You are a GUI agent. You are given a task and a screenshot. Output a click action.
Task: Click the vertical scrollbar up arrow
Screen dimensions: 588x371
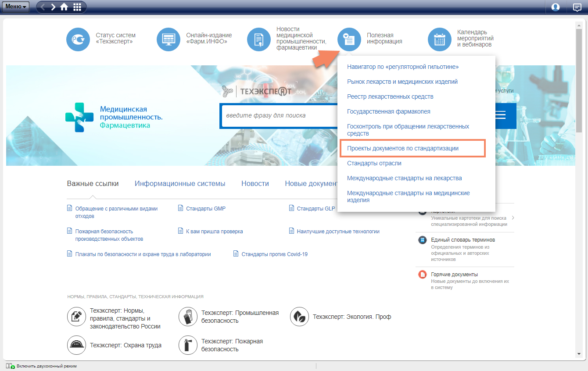pos(579,25)
